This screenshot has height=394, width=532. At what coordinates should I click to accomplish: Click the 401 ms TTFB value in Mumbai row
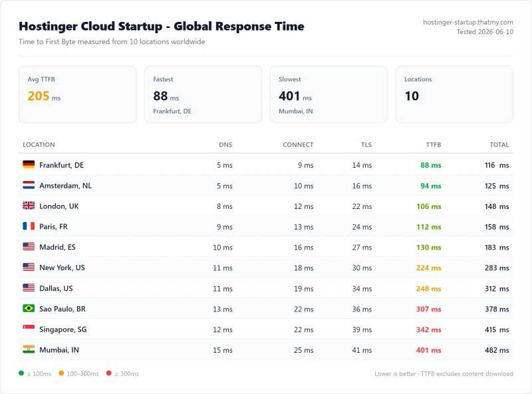pyautogui.click(x=429, y=350)
